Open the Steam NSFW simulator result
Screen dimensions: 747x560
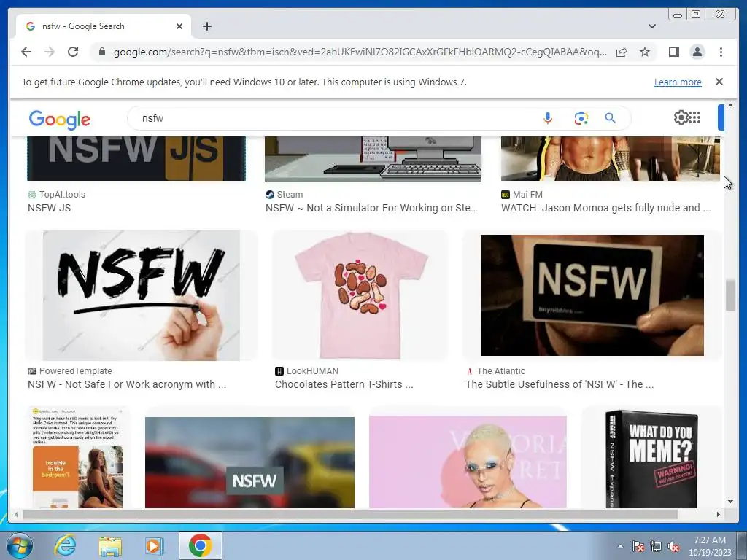371,208
